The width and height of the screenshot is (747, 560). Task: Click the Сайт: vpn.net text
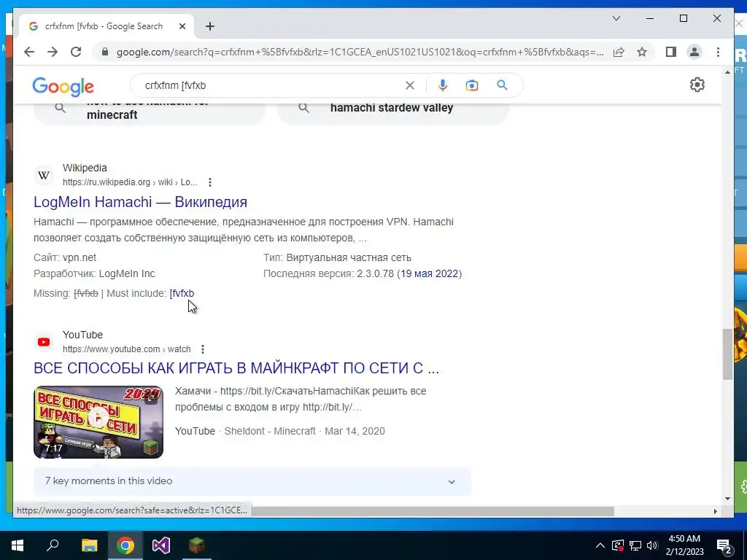tap(65, 257)
